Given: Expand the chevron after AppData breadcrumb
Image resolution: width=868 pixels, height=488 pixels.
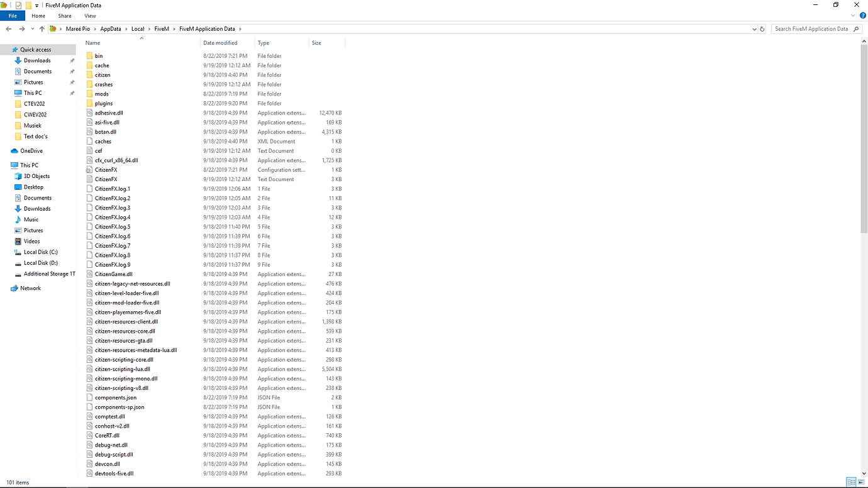Looking at the screenshot, I should (126, 29).
